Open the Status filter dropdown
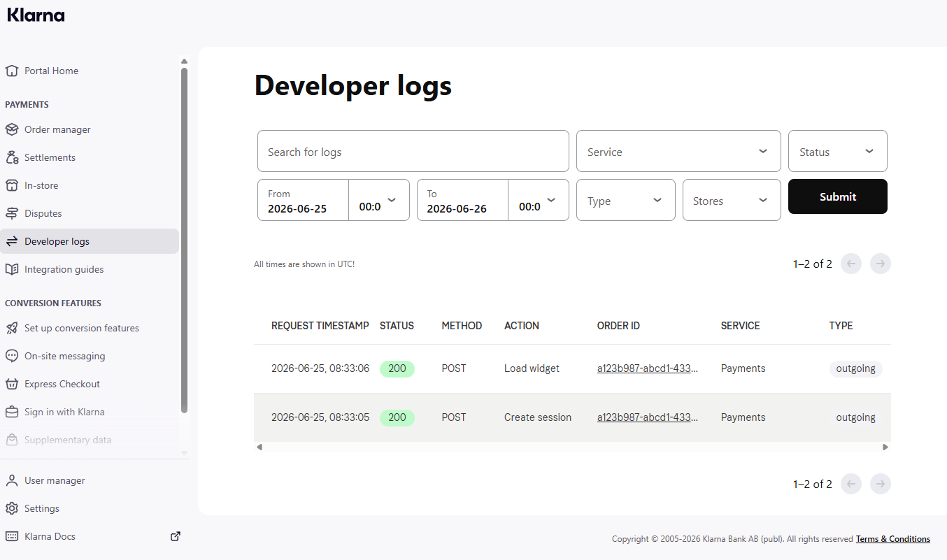 click(838, 151)
